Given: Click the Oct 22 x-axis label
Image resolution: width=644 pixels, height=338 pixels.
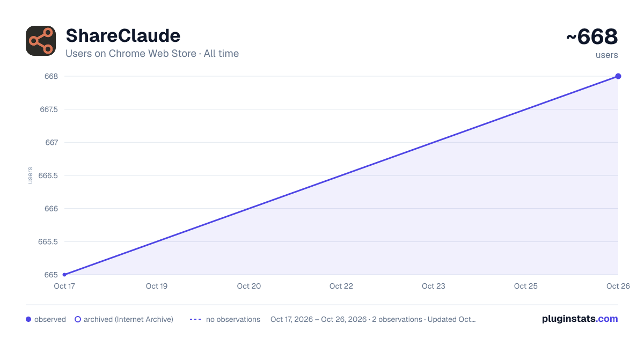Looking at the screenshot, I should coord(341,286).
